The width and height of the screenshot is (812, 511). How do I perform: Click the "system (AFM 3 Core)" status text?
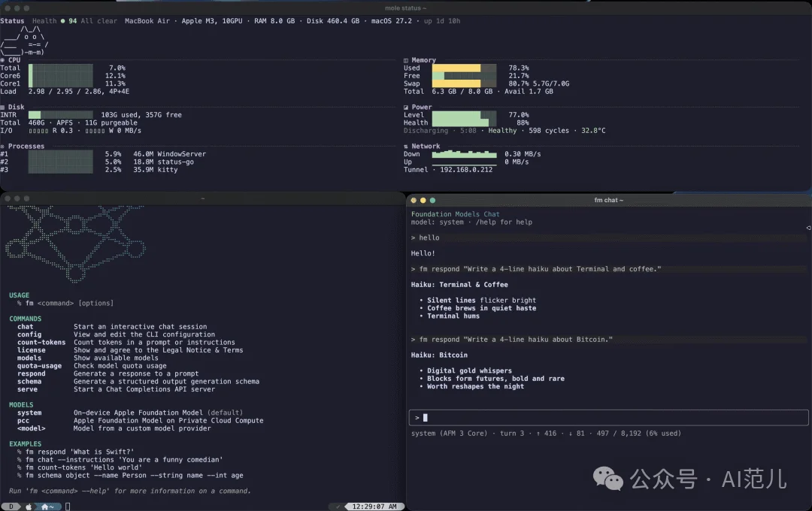click(x=449, y=434)
